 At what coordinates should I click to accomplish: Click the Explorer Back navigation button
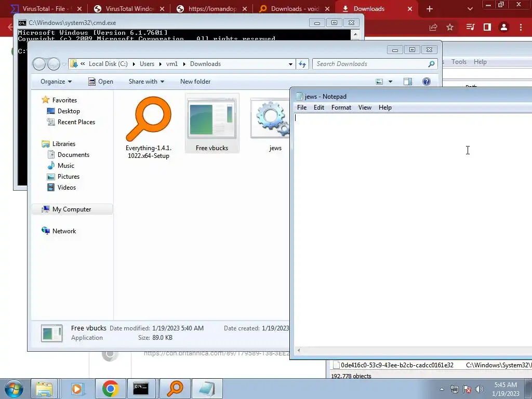(x=39, y=64)
